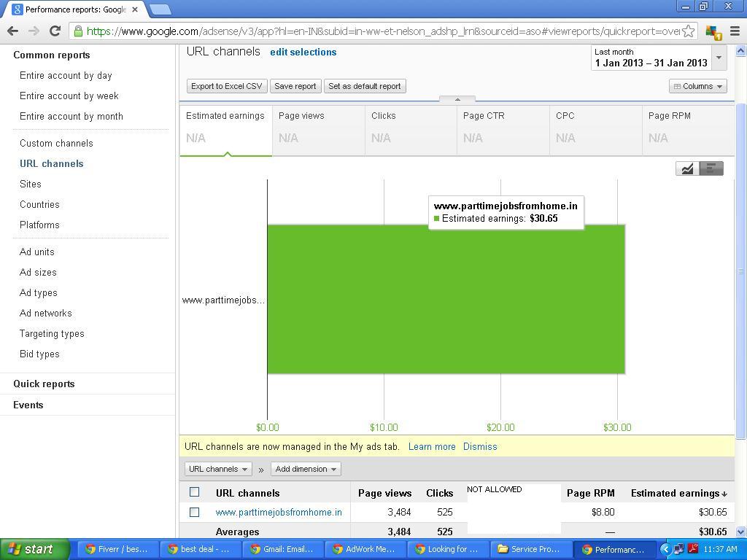
Task: Close the Performance reports browser tab
Action: [135, 9]
